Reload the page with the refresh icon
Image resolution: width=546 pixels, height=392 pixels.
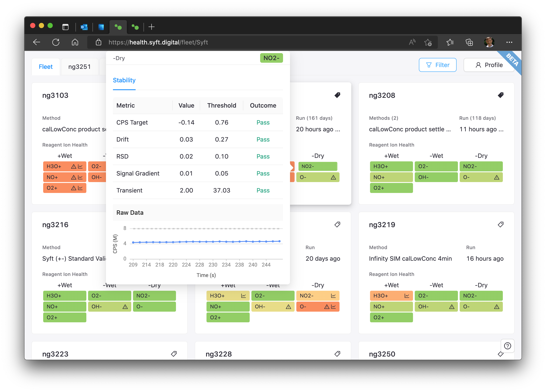56,42
